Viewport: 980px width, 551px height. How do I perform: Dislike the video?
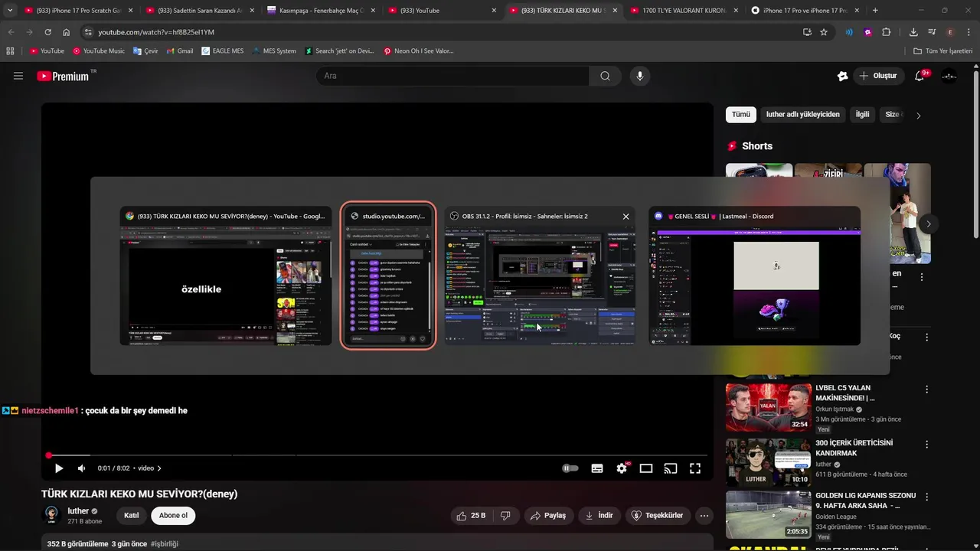[505, 516]
